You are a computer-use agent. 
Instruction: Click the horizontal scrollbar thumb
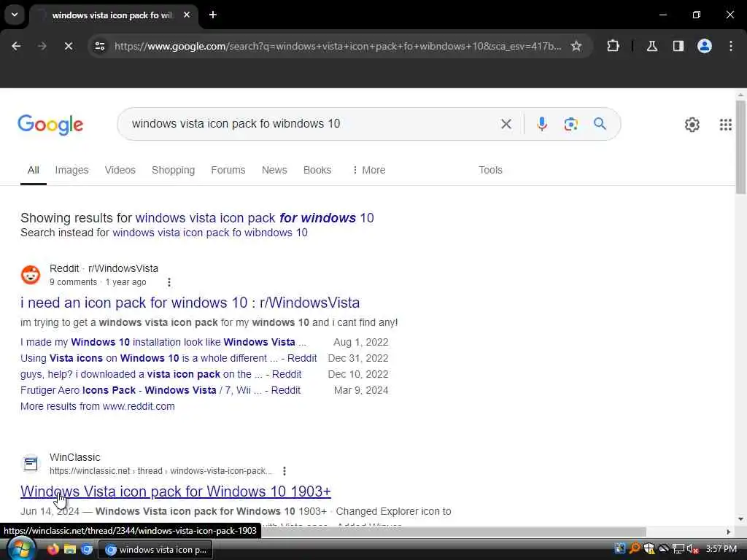[x=452, y=532]
